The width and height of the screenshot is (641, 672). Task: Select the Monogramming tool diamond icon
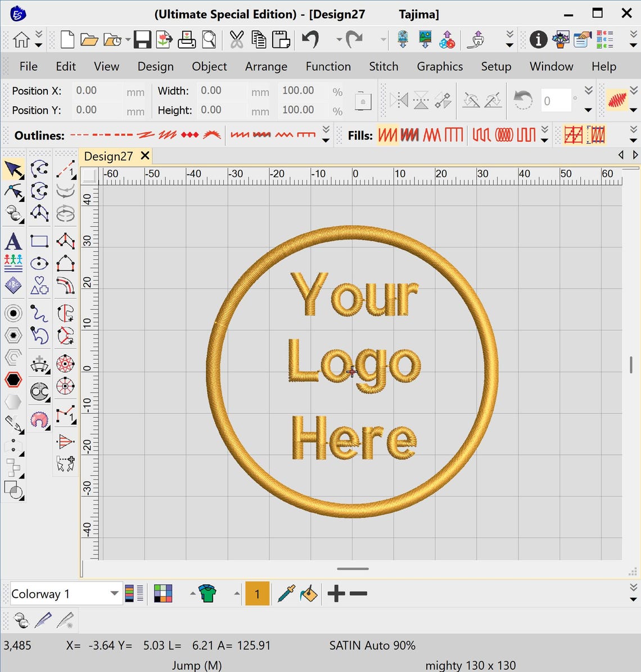click(13, 285)
